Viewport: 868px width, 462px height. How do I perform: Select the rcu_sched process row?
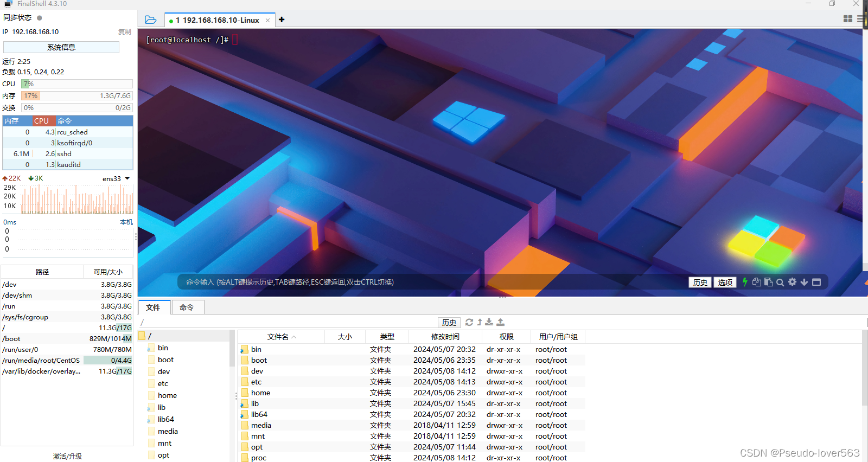point(68,132)
